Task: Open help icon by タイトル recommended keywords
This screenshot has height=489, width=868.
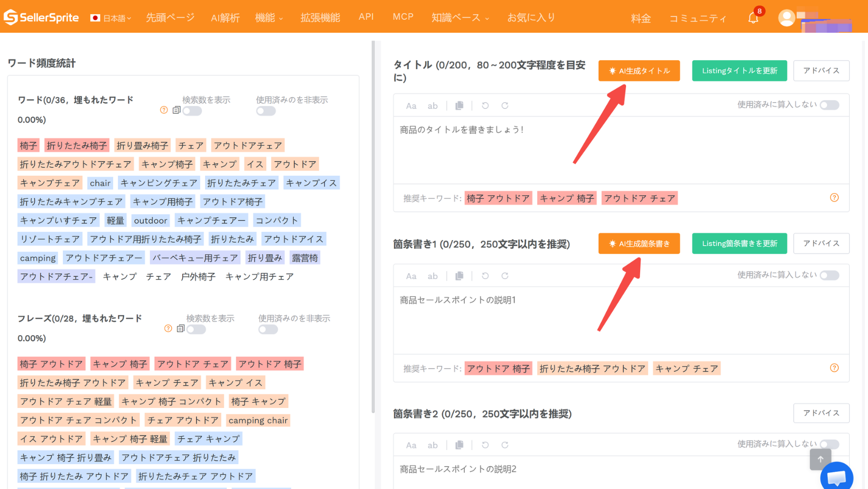Action: (x=834, y=197)
